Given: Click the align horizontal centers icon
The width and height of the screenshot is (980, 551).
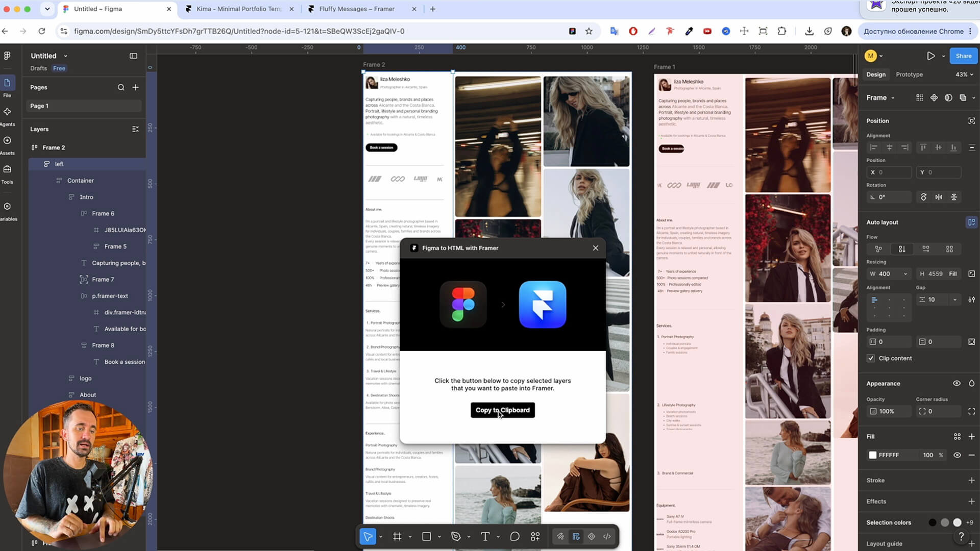Looking at the screenshot, I should [889, 147].
